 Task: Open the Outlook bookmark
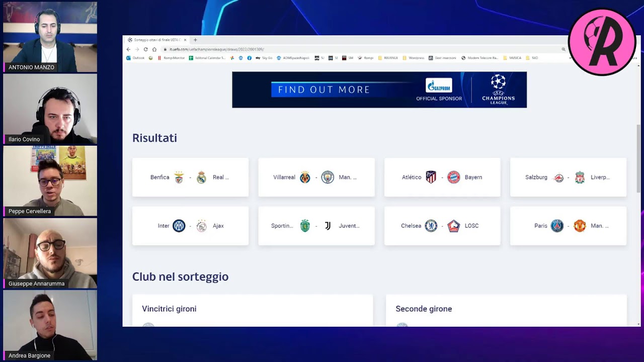tap(135, 58)
